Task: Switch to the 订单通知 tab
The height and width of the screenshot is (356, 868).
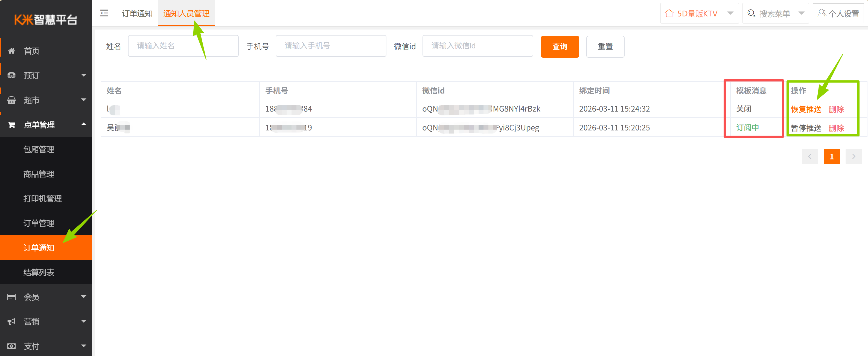Action: 137,13
